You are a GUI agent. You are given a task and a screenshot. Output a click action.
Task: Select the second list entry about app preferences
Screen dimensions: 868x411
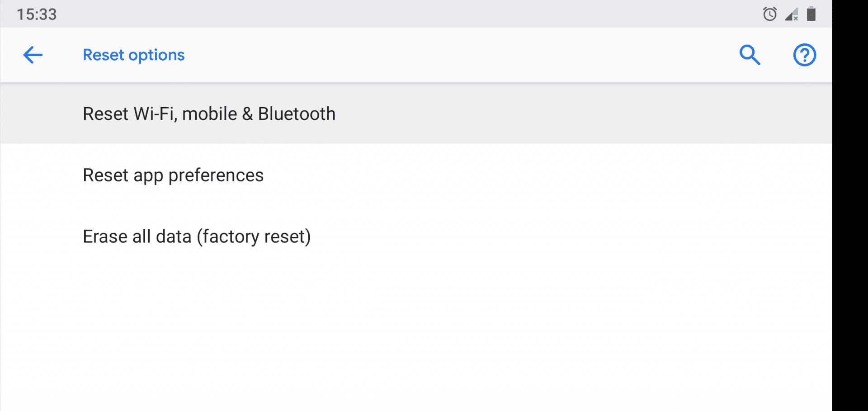coord(173,175)
